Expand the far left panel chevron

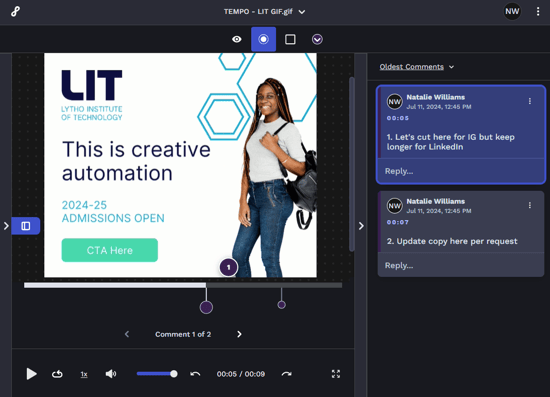click(x=6, y=226)
